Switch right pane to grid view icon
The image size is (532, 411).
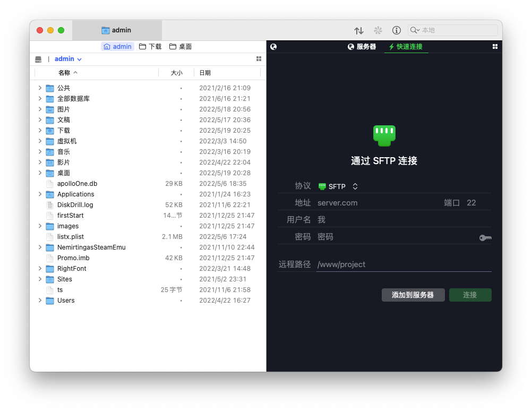coord(495,47)
